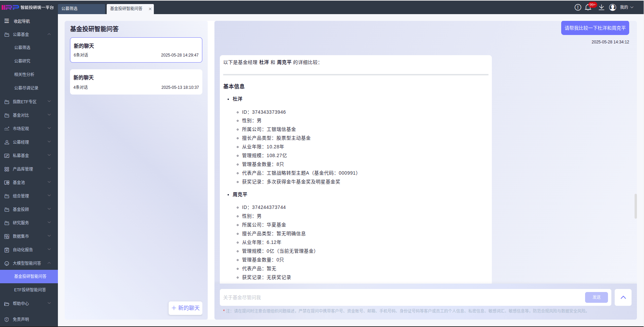
Task: Click the user avatar icon
Action: tap(613, 7)
